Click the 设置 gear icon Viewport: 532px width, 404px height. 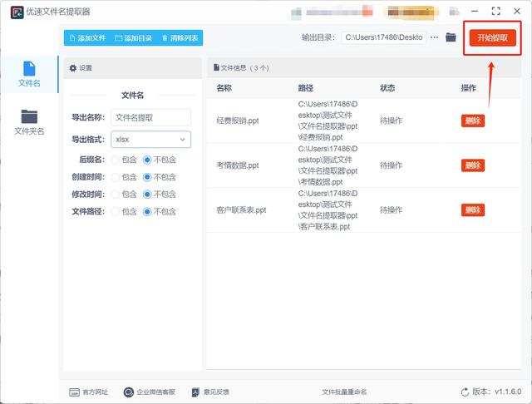tap(73, 68)
